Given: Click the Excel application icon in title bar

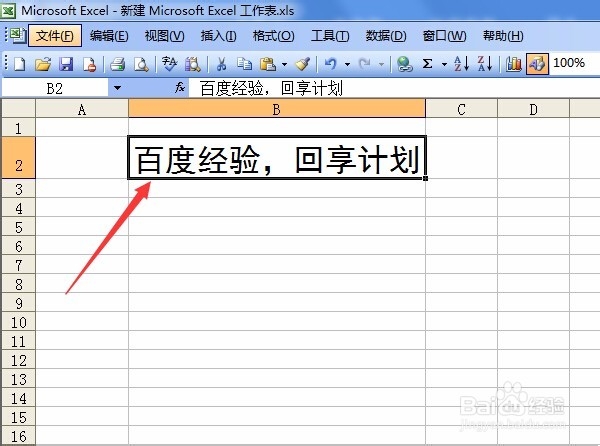Looking at the screenshot, I should click(x=8, y=10).
